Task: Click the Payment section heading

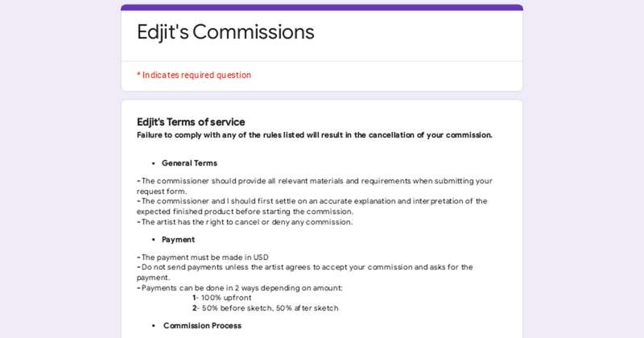Action: (x=178, y=240)
